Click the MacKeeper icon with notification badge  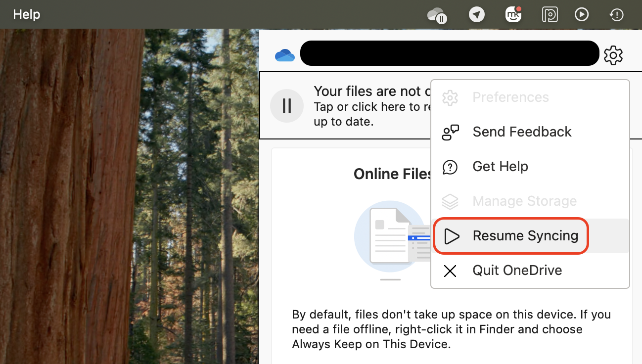(x=513, y=14)
